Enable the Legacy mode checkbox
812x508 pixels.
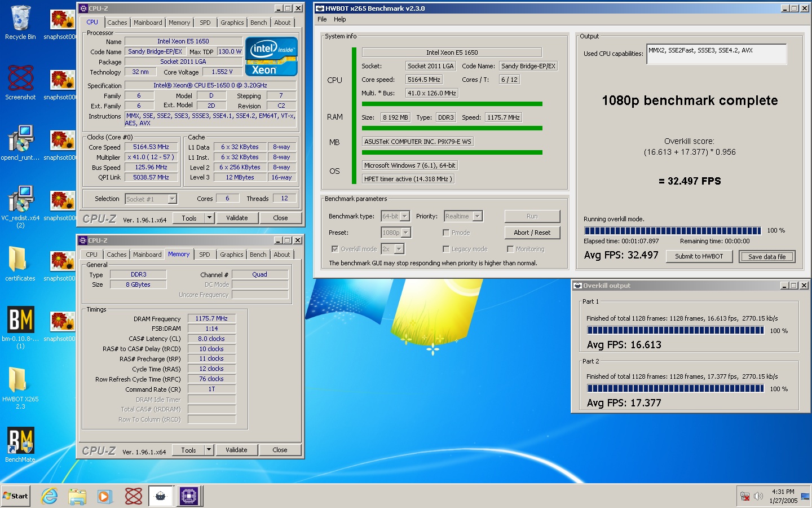click(446, 249)
